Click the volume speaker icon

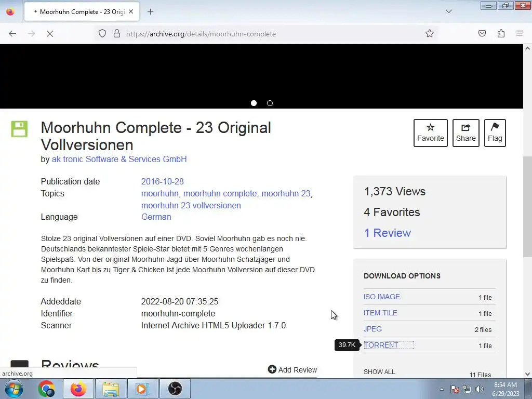[x=480, y=389]
